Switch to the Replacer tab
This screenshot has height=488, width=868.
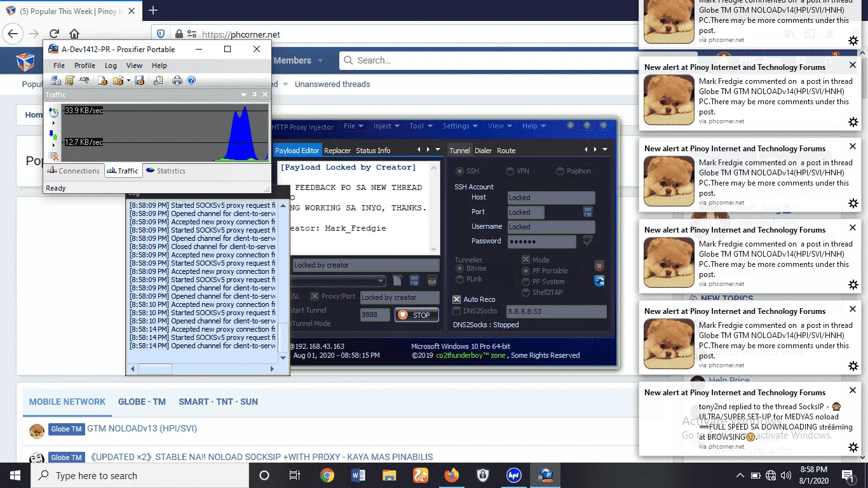(x=337, y=151)
